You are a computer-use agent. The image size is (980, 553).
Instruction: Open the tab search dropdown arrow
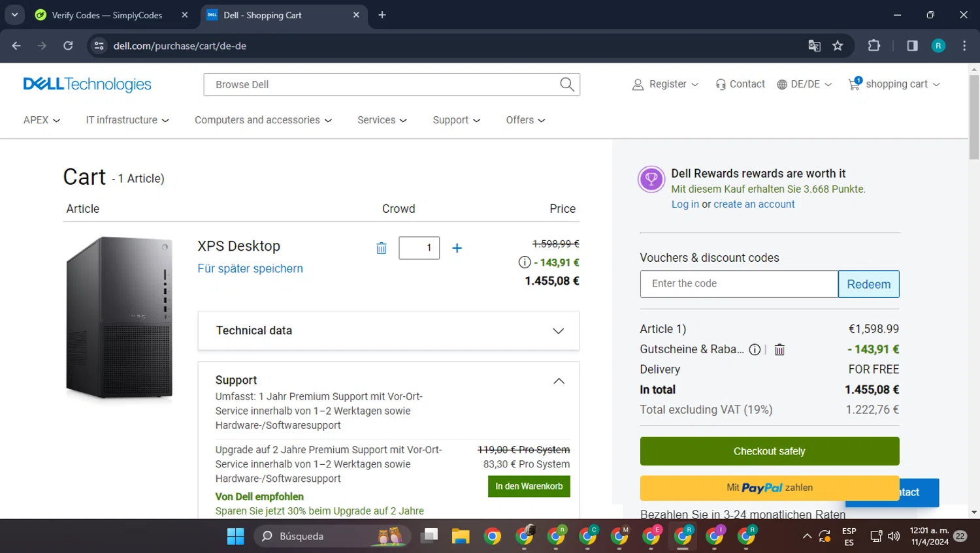pos(14,15)
